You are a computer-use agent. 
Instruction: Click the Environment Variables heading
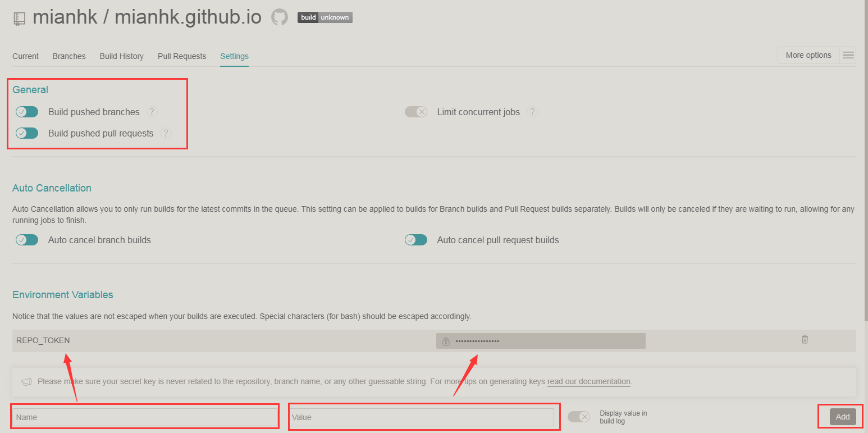(63, 295)
